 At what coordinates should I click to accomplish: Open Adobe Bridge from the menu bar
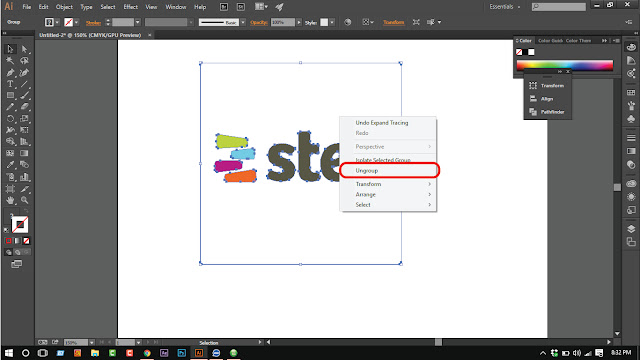[x=224, y=7]
